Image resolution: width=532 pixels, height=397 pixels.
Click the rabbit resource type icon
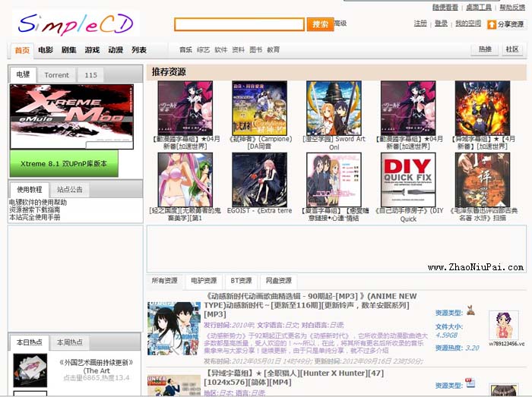point(470,310)
